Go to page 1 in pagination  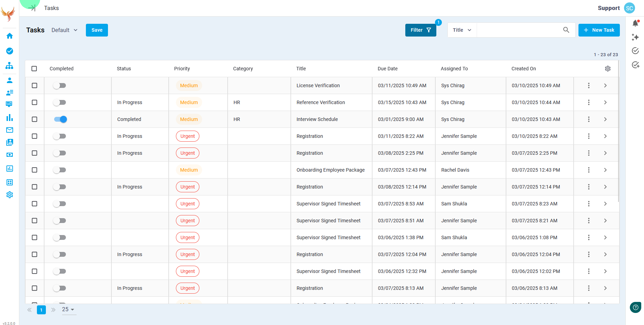(x=41, y=310)
